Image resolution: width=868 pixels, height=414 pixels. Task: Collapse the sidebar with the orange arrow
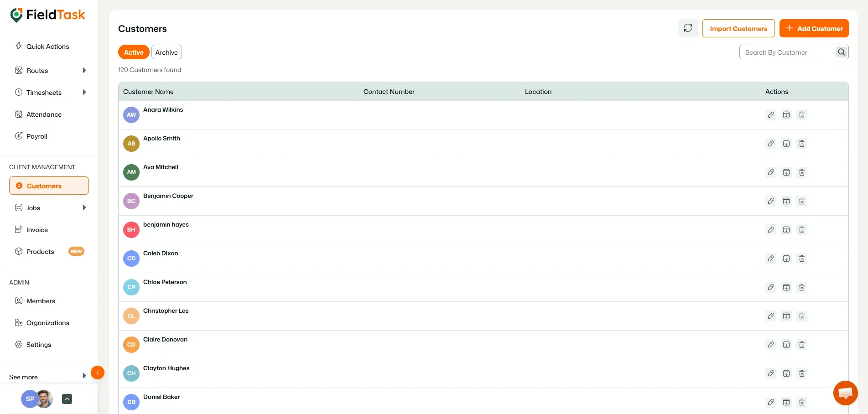[98, 373]
